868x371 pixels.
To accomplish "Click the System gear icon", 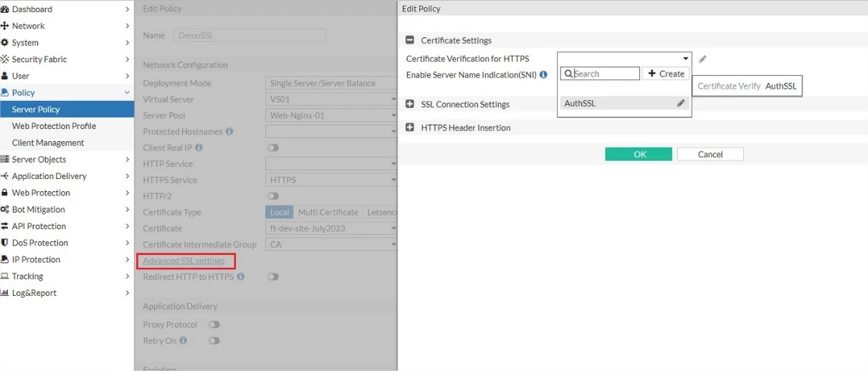I will (5, 43).
